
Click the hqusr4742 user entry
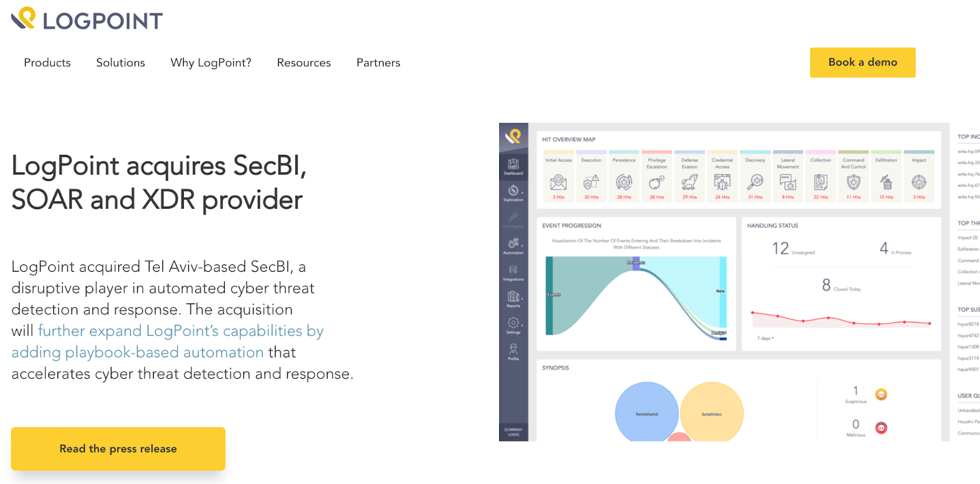(x=968, y=335)
